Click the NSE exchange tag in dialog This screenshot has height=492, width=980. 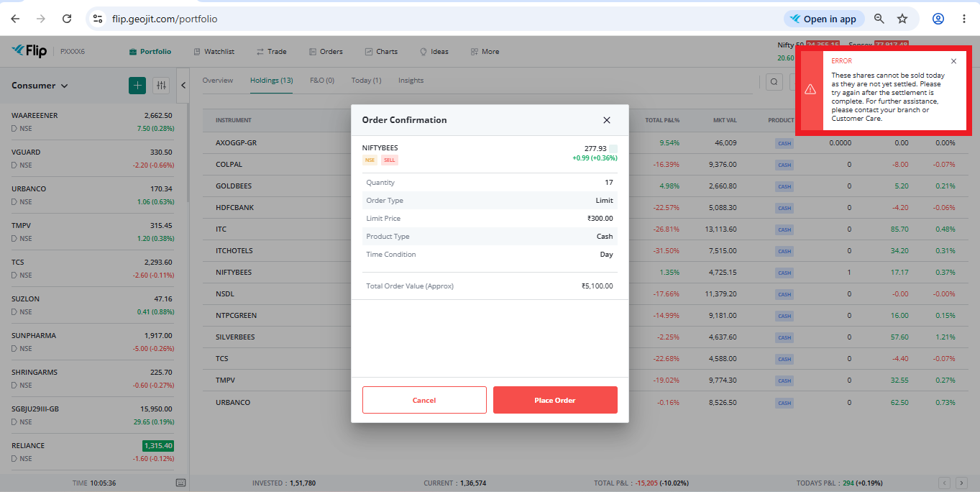coord(370,160)
